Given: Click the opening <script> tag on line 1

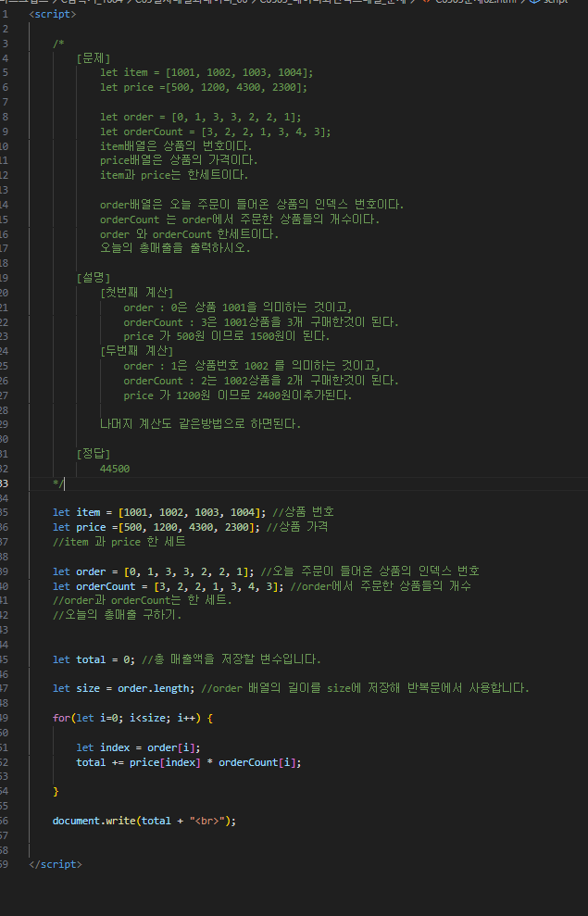Looking at the screenshot, I should tap(53, 14).
